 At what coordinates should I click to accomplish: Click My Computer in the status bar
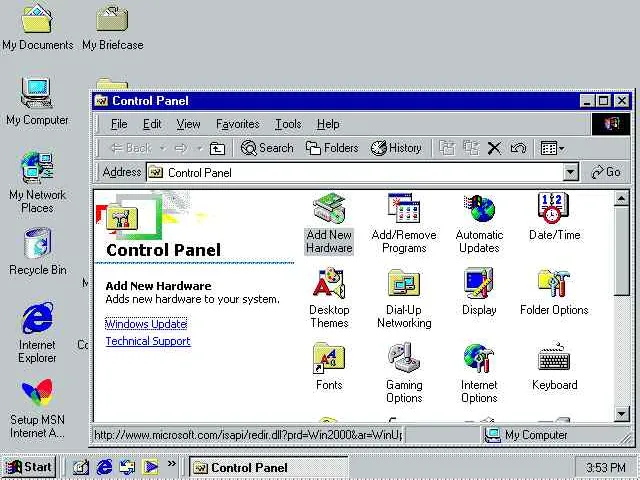point(527,435)
